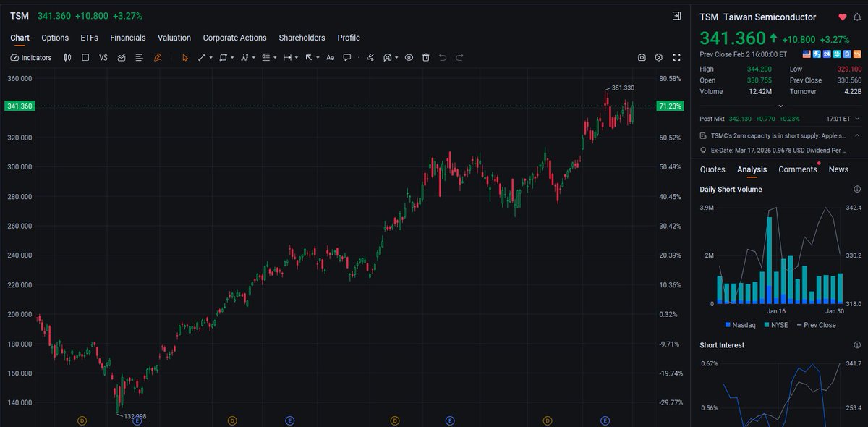Click the orange chart badge icon

pyautogui.click(x=857, y=54)
